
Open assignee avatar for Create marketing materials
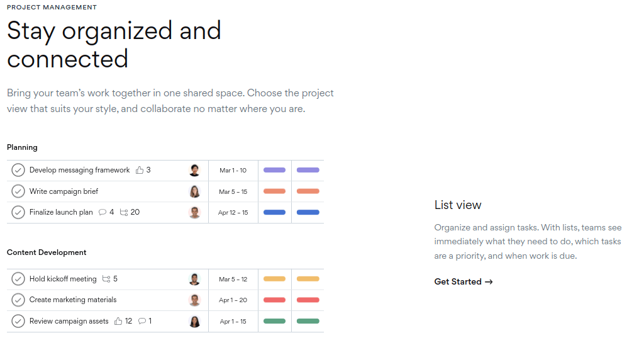click(x=194, y=300)
